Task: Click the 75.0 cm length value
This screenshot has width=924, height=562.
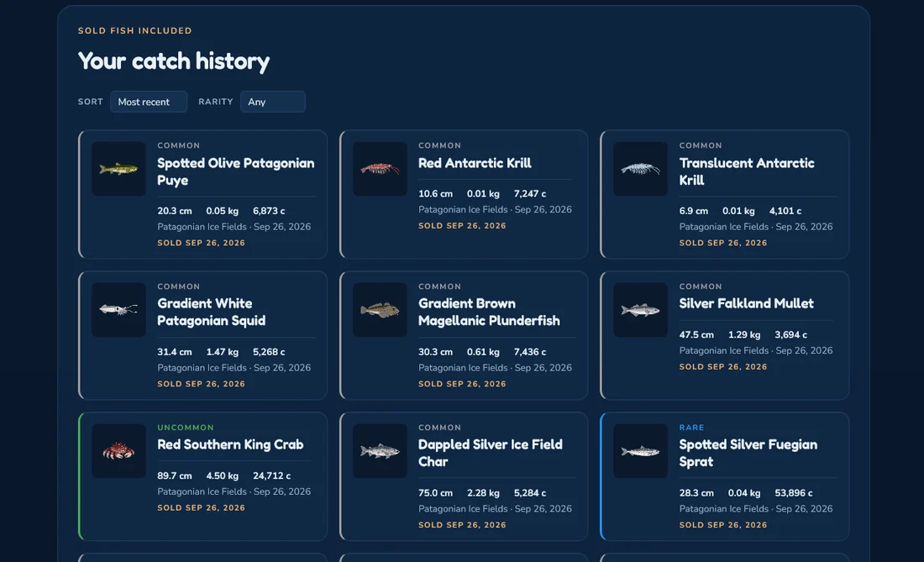Action: point(435,493)
